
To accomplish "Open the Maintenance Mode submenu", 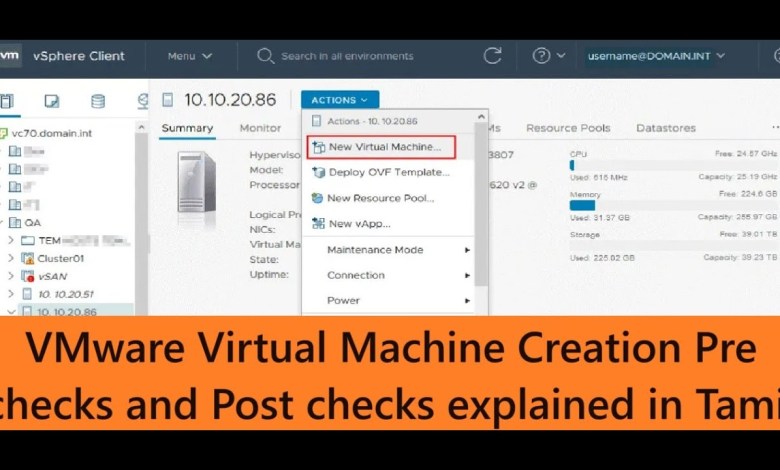I will click(x=388, y=250).
